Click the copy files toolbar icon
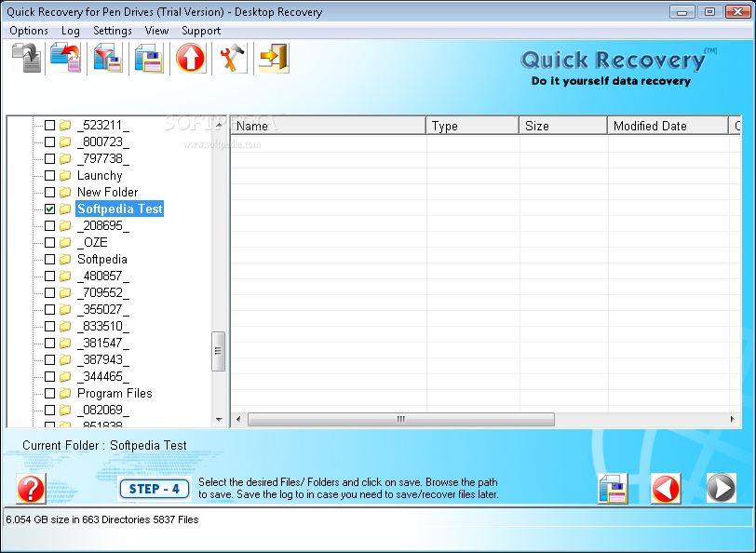Viewport: 756px width, 553px height. tap(26, 58)
